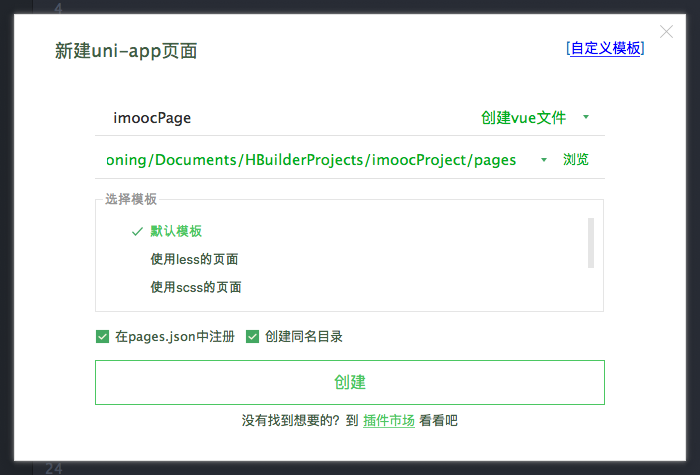The image size is (700, 475).
Task: Click the 选择模板 section label
Action: [131, 199]
